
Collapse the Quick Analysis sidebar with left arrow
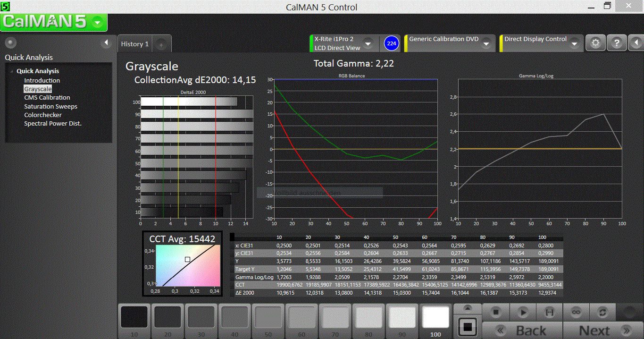click(x=106, y=43)
